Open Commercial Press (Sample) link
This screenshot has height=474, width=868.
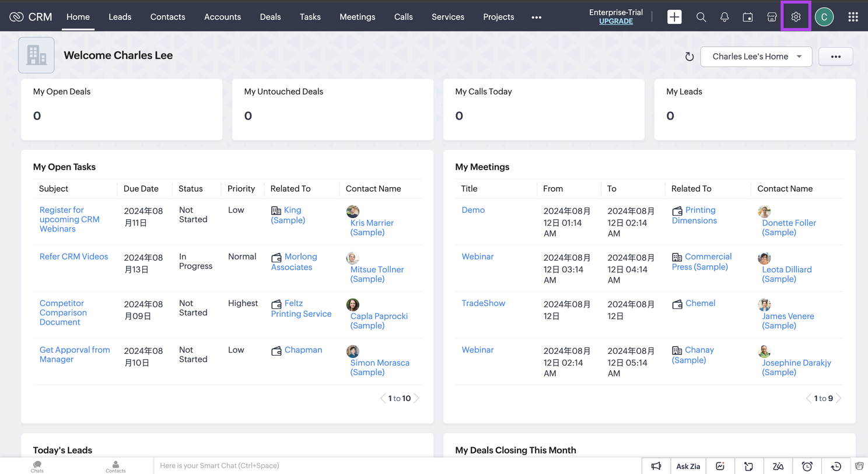pyautogui.click(x=702, y=262)
